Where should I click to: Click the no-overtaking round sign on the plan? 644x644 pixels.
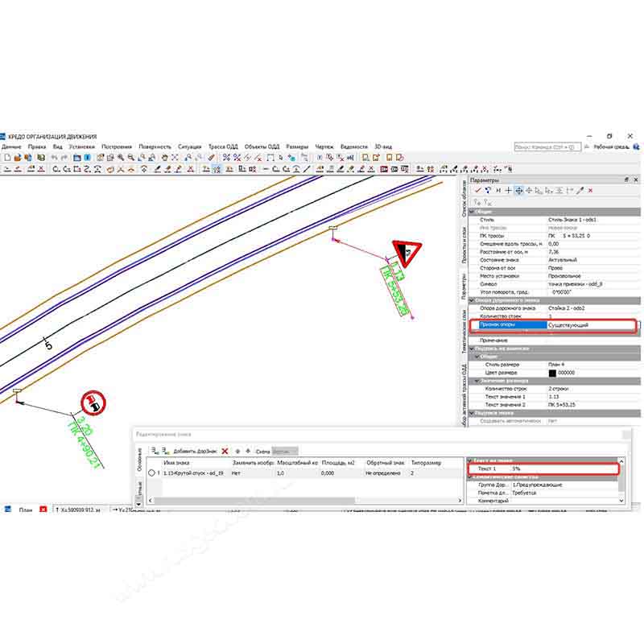click(93, 402)
